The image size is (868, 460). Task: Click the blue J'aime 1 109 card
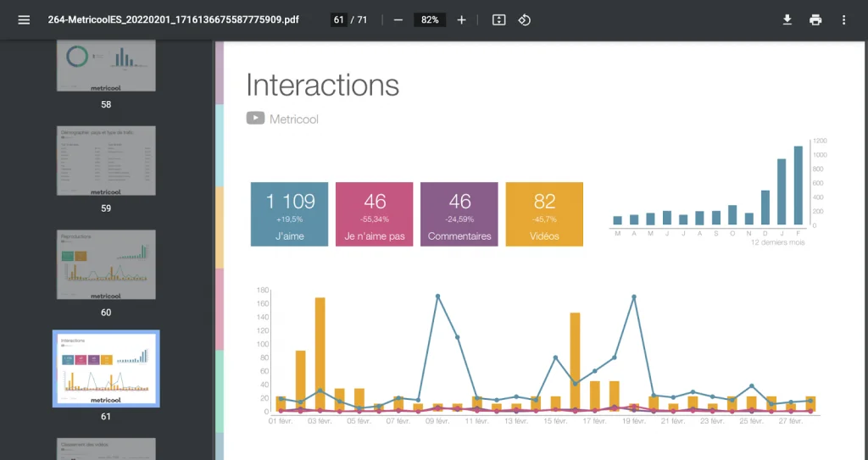(290, 214)
